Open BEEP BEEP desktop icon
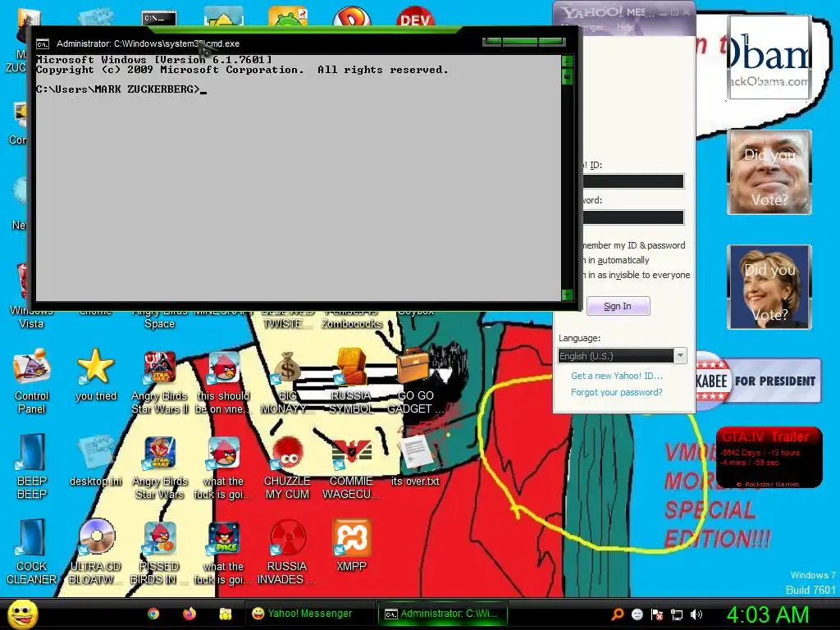 [x=32, y=467]
